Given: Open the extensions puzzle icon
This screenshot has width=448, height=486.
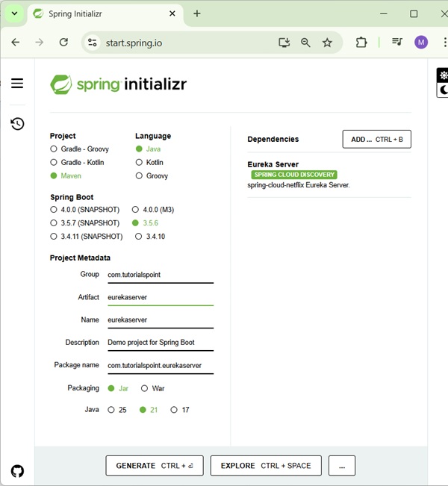Looking at the screenshot, I should point(361,43).
